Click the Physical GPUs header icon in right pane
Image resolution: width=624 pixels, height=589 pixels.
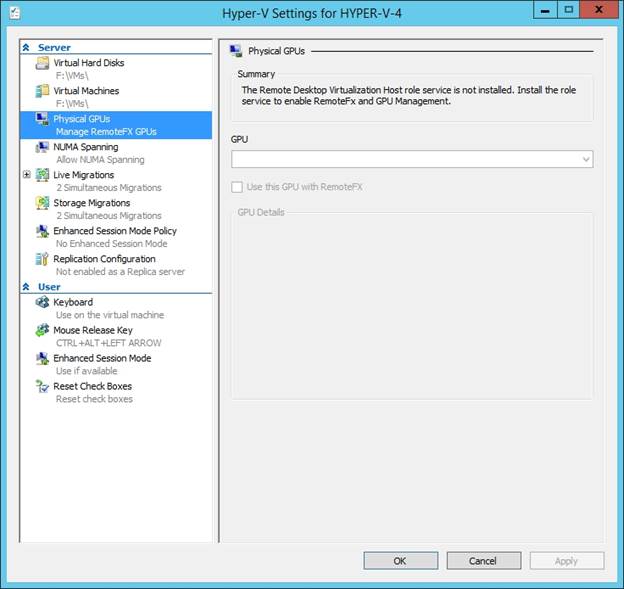pyautogui.click(x=236, y=51)
